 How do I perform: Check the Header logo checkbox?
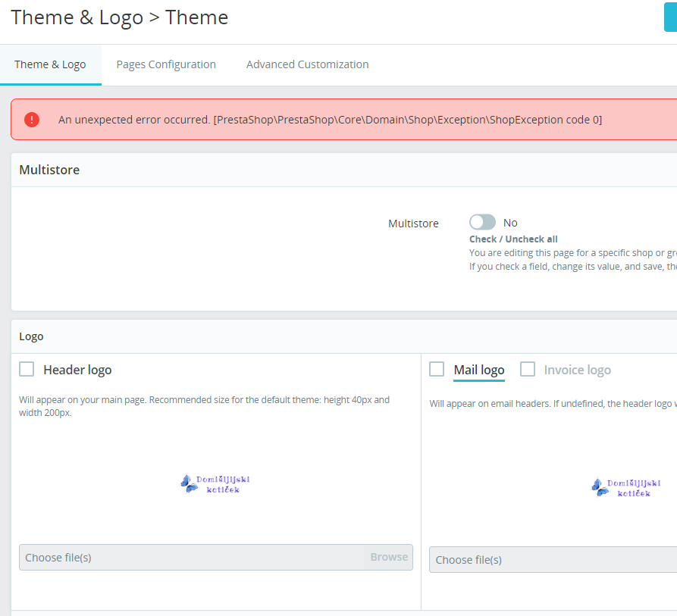(x=27, y=369)
